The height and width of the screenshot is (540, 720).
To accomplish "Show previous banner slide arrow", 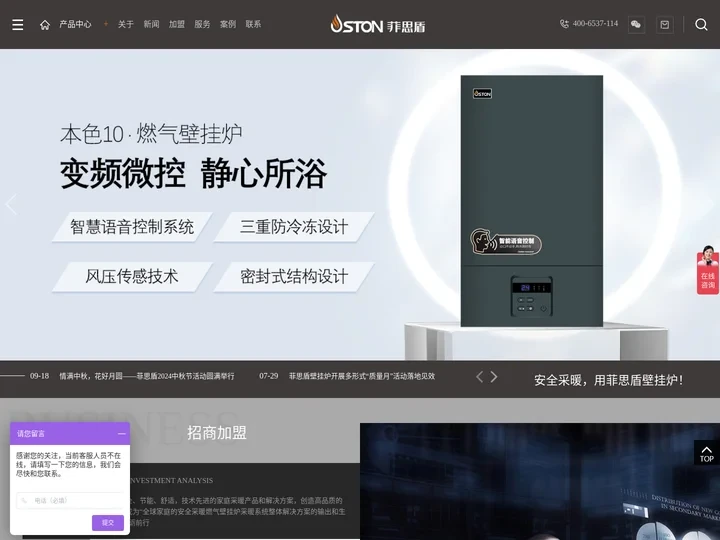I will click(x=11, y=204).
